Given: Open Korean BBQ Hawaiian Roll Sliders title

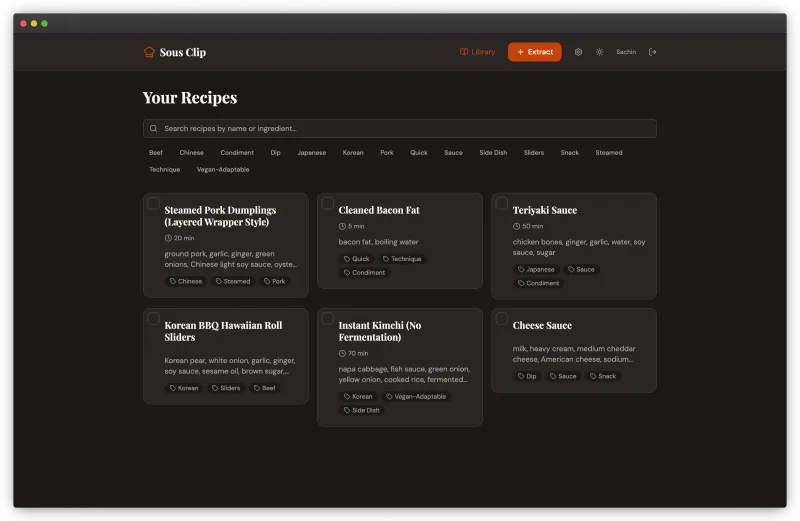Looking at the screenshot, I should pos(223,331).
